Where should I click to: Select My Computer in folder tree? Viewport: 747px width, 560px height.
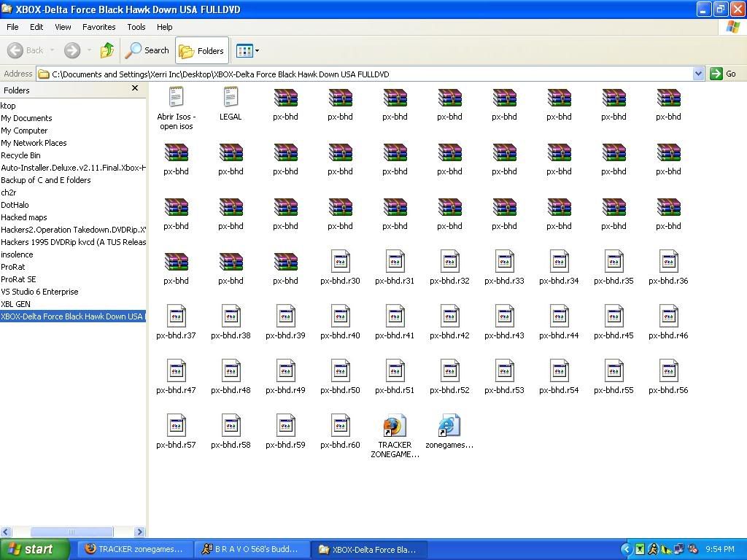24,131
